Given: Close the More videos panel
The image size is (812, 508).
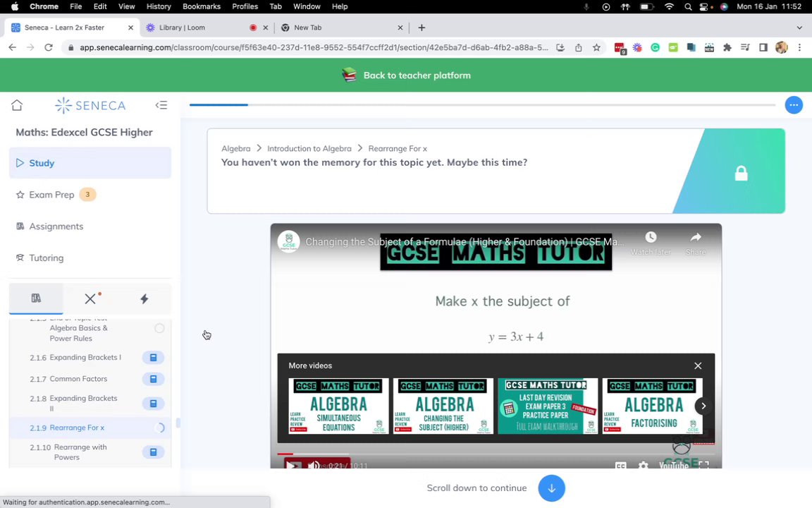Looking at the screenshot, I should click(698, 366).
